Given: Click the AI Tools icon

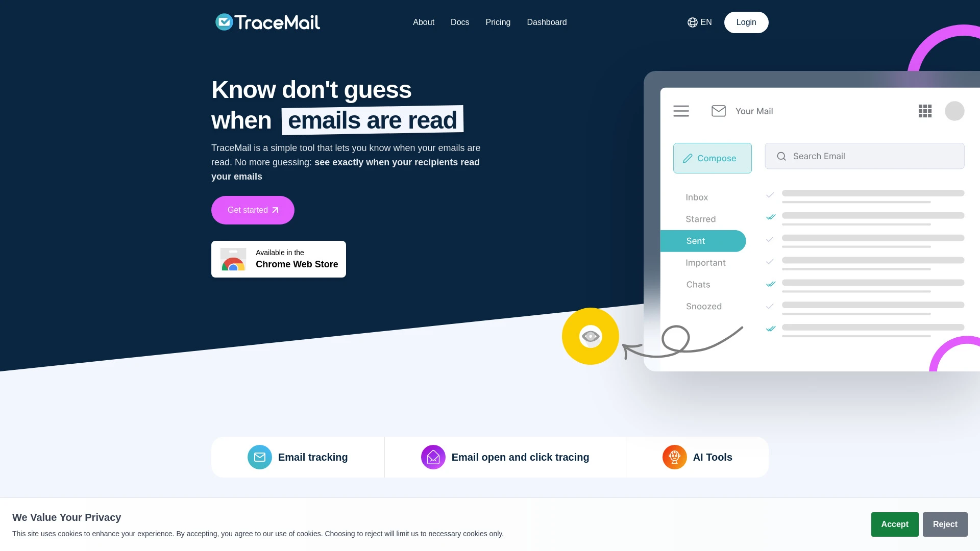Looking at the screenshot, I should 674,457.
